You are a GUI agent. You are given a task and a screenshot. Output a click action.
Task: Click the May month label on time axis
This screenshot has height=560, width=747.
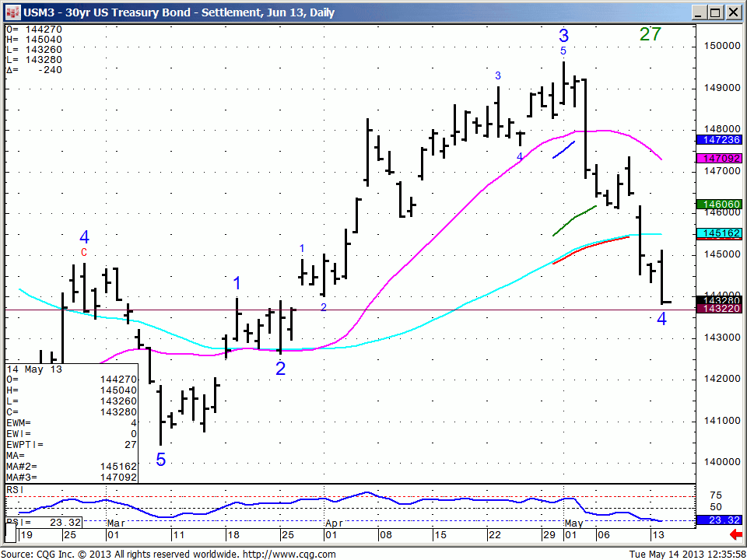pyautogui.click(x=573, y=523)
